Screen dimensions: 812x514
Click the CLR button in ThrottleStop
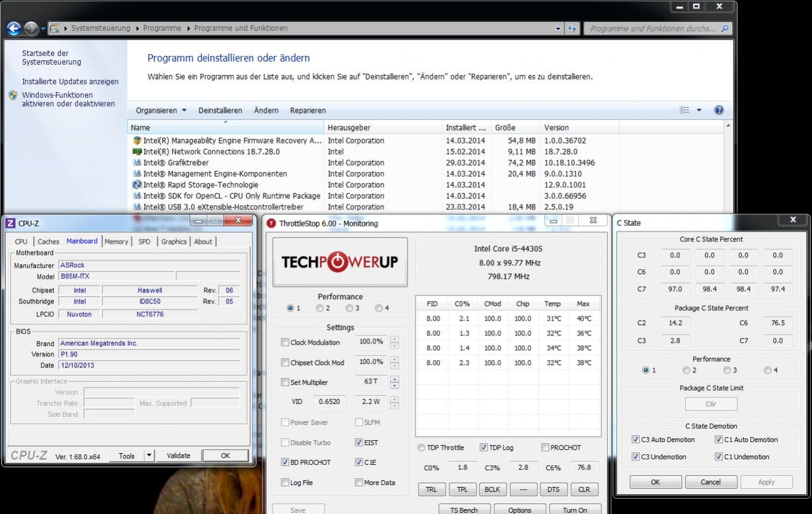[x=584, y=490]
